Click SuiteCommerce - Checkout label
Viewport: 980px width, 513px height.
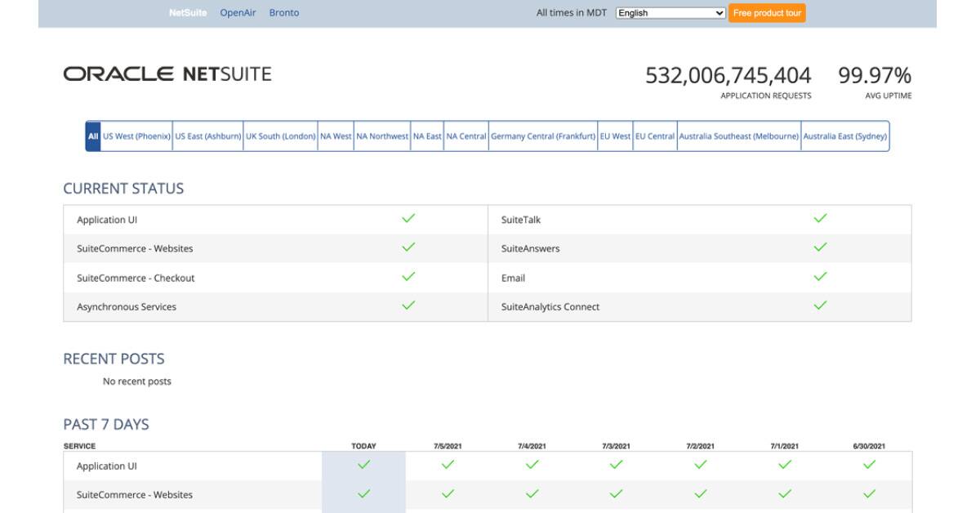point(136,279)
